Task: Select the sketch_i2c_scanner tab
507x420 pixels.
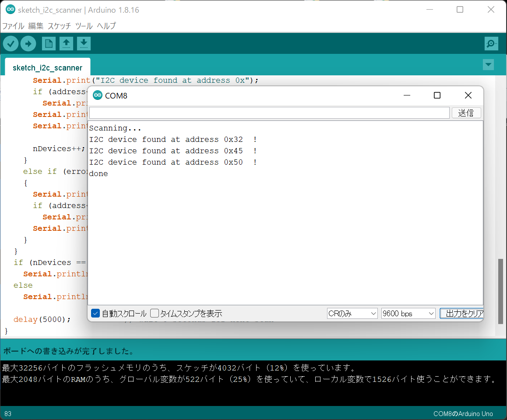Action: point(48,67)
